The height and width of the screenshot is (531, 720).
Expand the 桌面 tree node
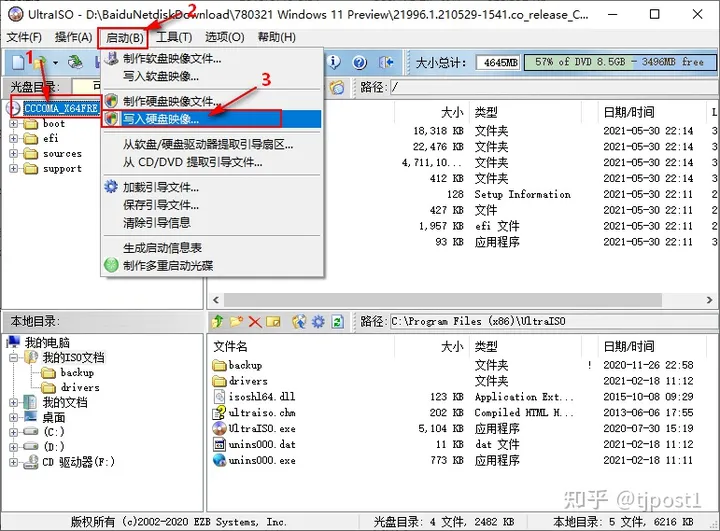point(13,417)
